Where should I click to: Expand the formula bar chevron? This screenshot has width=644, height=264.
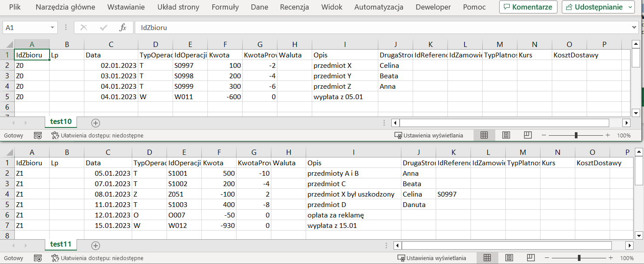pos(634,27)
